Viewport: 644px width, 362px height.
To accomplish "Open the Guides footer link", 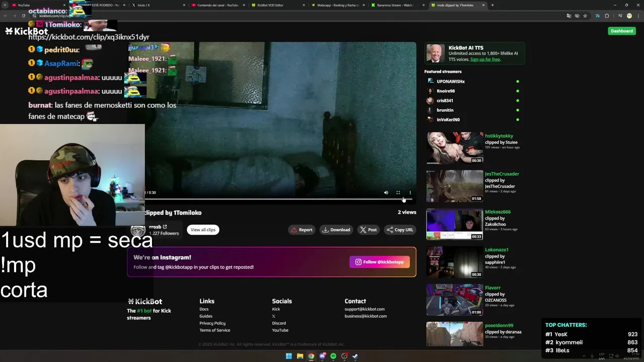I will click(206, 316).
